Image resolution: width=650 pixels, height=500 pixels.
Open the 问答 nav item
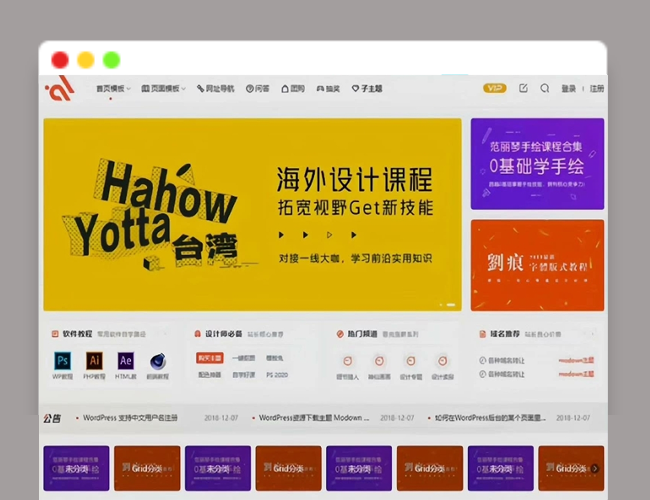258,89
